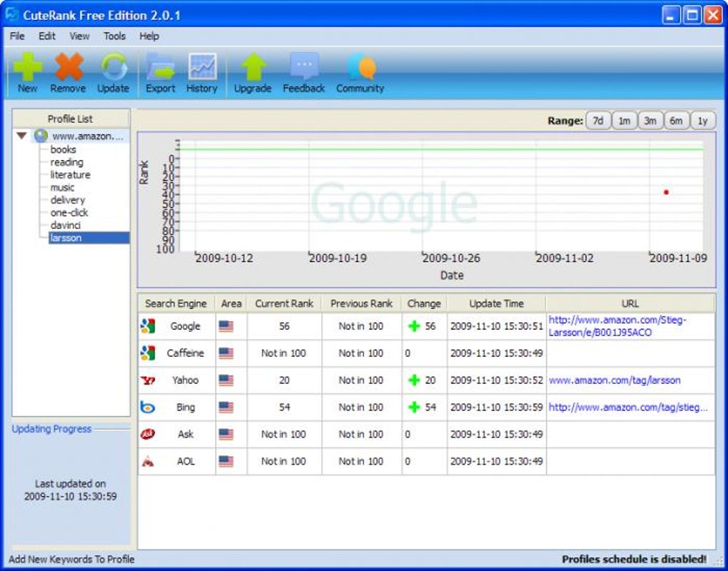Click the Update refresh icon

[113, 67]
